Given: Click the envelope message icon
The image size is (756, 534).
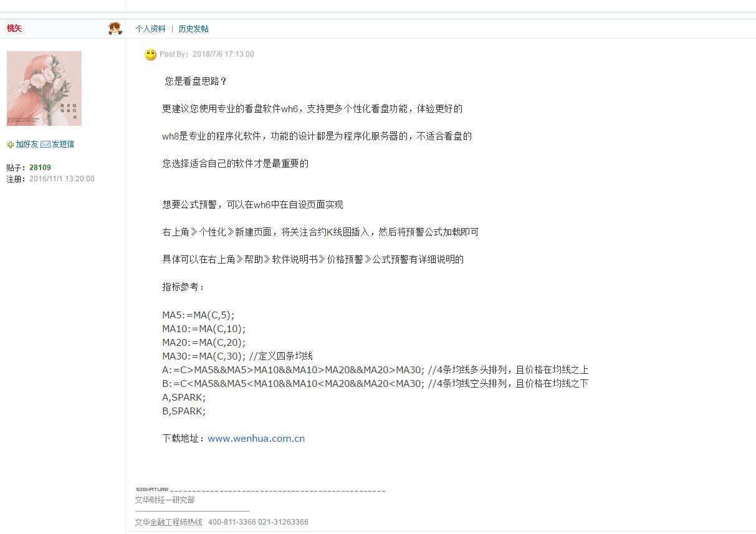Looking at the screenshot, I should click(x=45, y=144).
